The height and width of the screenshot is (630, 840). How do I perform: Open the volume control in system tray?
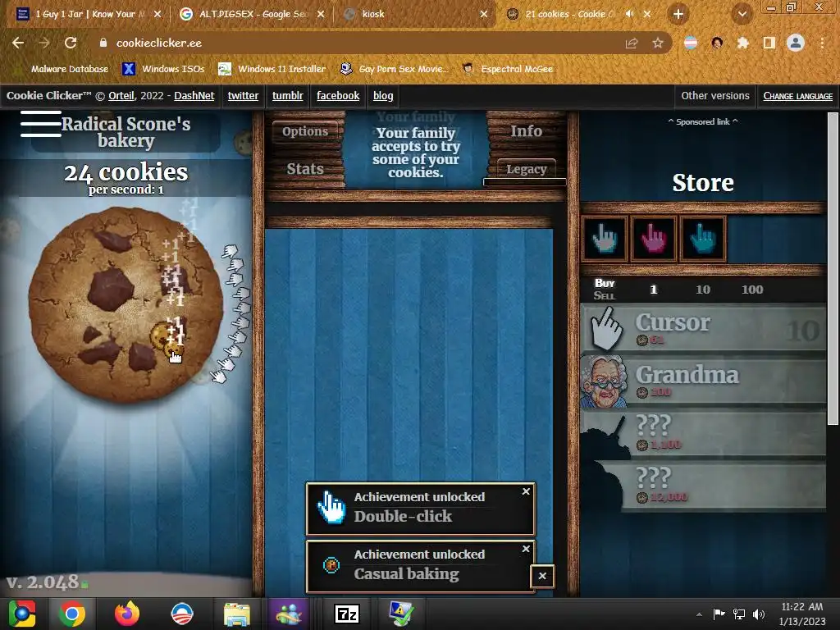click(759, 614)
